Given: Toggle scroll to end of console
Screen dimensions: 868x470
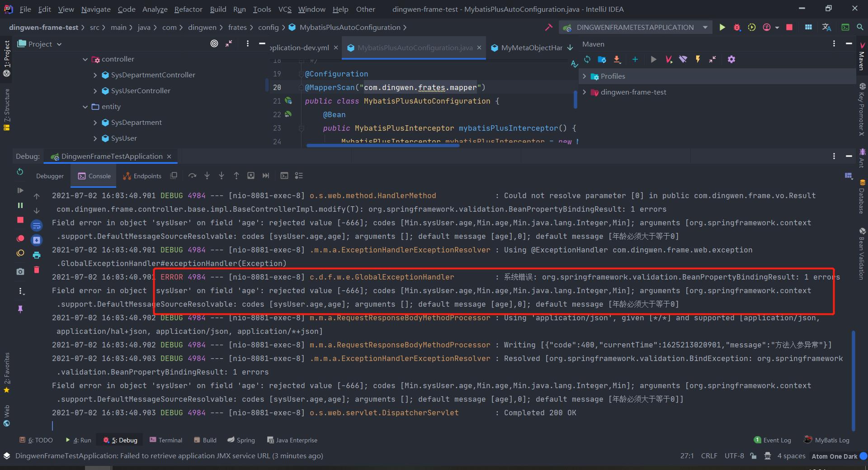Looking at the screenshot, I should tap(37, 240).
